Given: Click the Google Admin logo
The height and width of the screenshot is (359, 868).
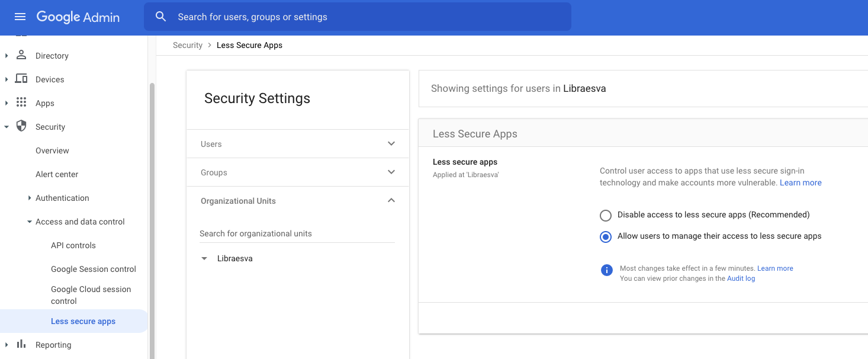Looking at the screenshot, I should (x=78, y=17).
